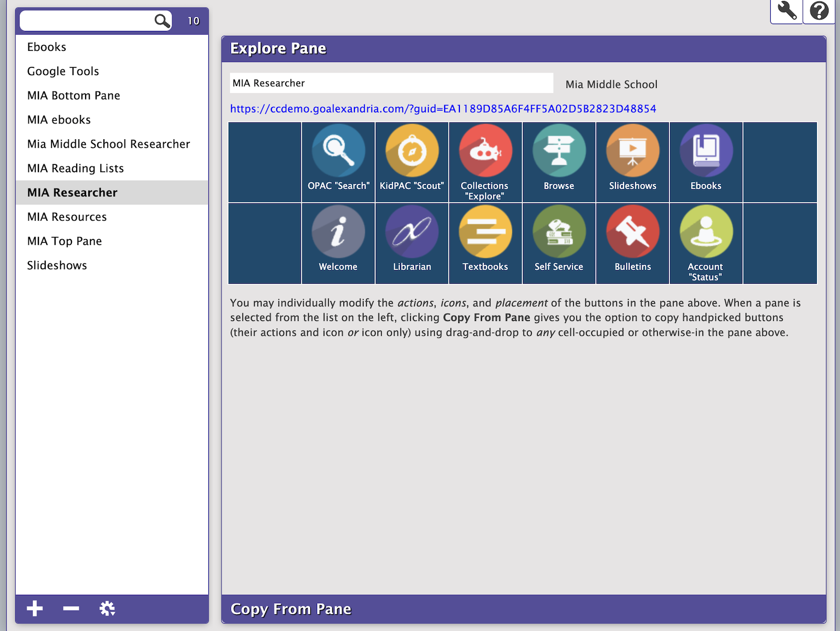This screenshot has width=840, height=631.
Task: Click the pane name field containing MIA Researcher
Action: [391, 83]
